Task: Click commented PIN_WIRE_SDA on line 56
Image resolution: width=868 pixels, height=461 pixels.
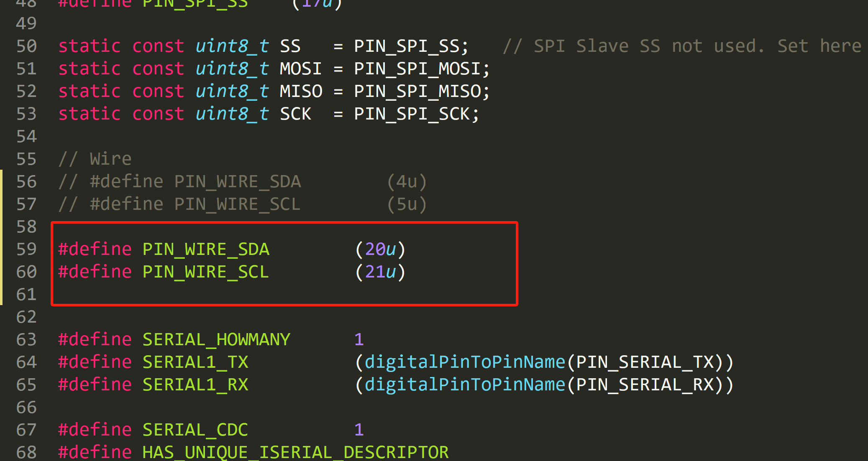Action: tap(237, 181)
